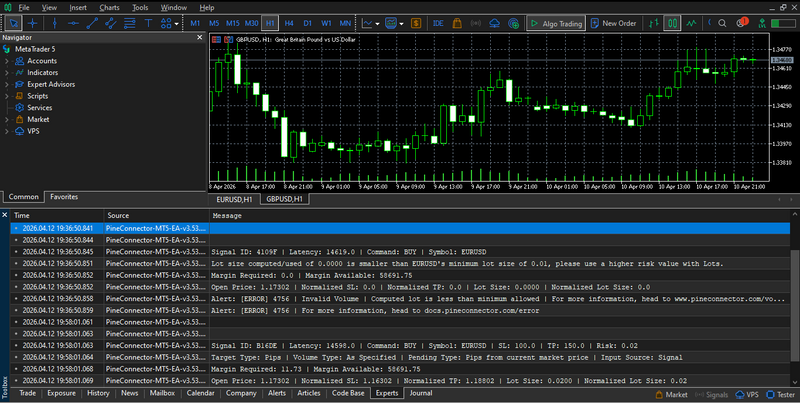Close the Navigator panel
The height and width of the screenshot is (403, 800).
tap(199, 37)
